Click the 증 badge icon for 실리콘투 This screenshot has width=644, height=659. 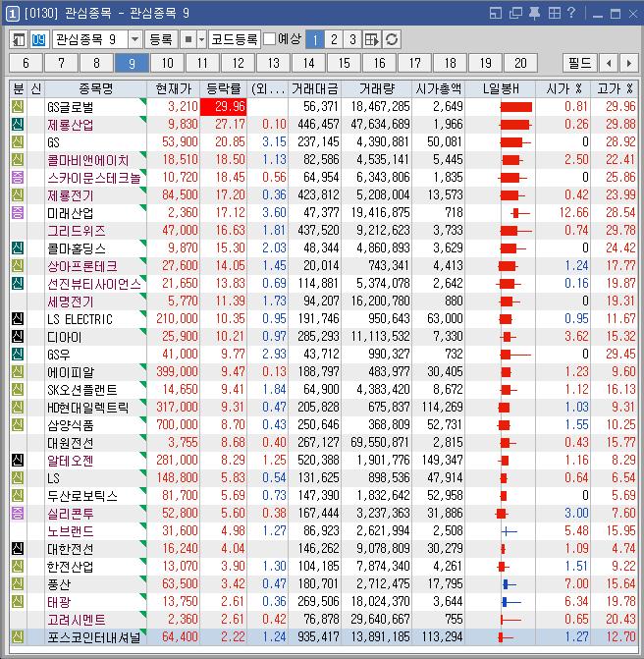[18, 513]
